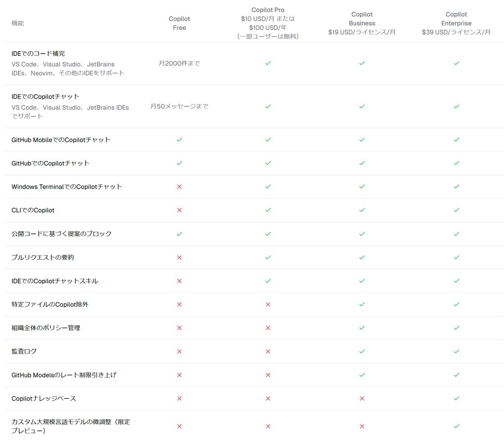Click the 'カスタム大規模言語モデルの微調整' row label
The height and width of the screenshot is (442, 504).
pyautogui.click(x=71, y=426)
